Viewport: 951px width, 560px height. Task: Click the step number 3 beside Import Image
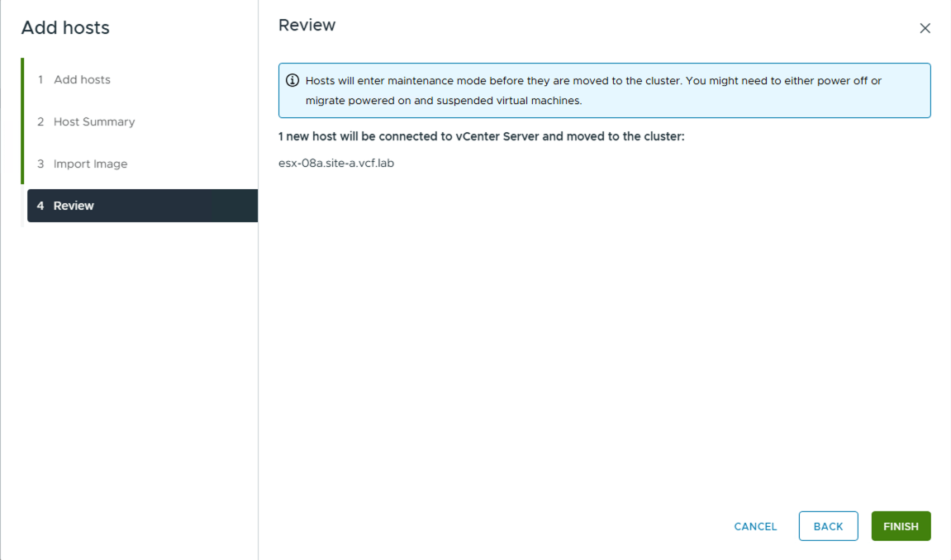tap(40, 164)
